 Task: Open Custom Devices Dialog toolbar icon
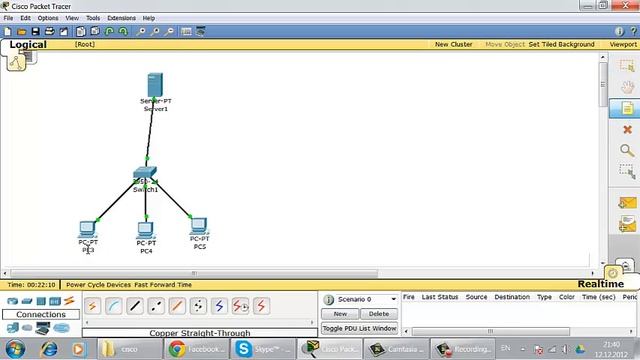point(200,31)
